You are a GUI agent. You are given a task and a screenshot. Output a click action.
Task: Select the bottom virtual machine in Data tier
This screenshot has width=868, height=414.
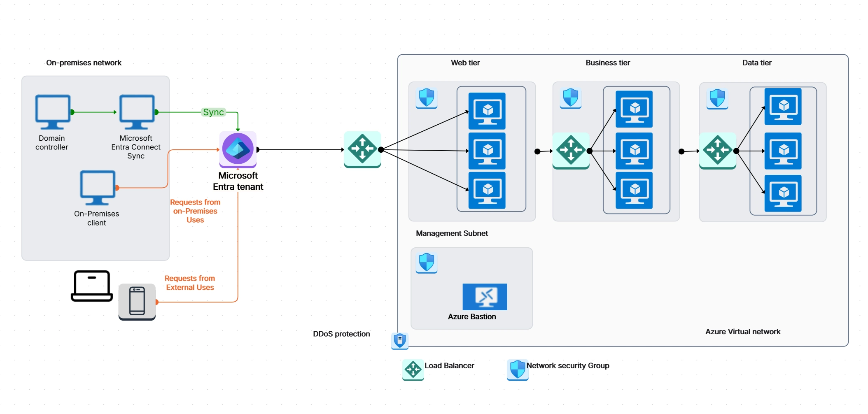coord(783,193)
